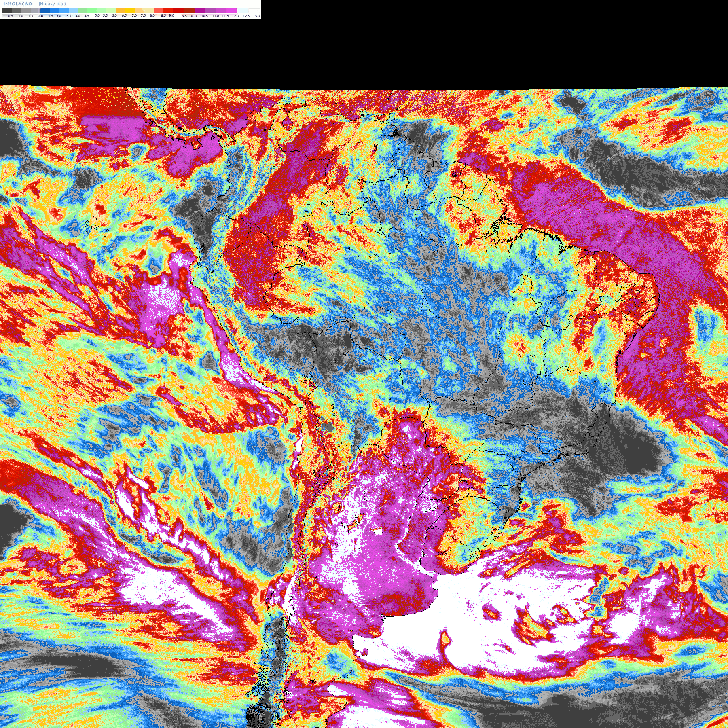Click the '5.0' legend value
Viewport: 728px width, 728px height.
[97, 15]
